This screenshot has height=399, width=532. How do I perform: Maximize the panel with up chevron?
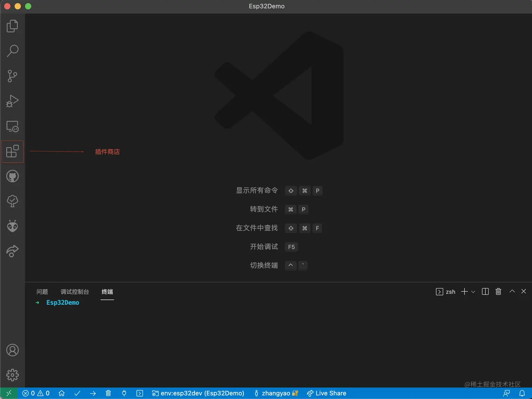512,291
